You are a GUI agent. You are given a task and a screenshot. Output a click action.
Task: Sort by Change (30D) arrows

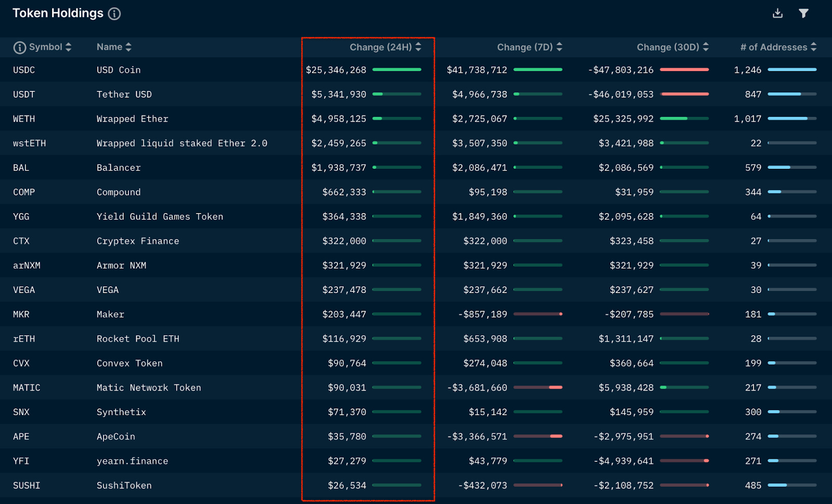tap(706, 47)
